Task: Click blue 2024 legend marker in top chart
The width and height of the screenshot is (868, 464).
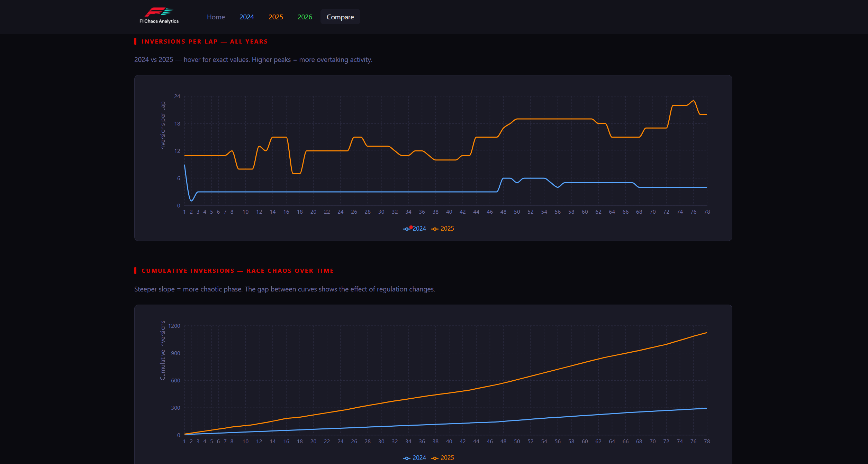Action: coord(407,229)
